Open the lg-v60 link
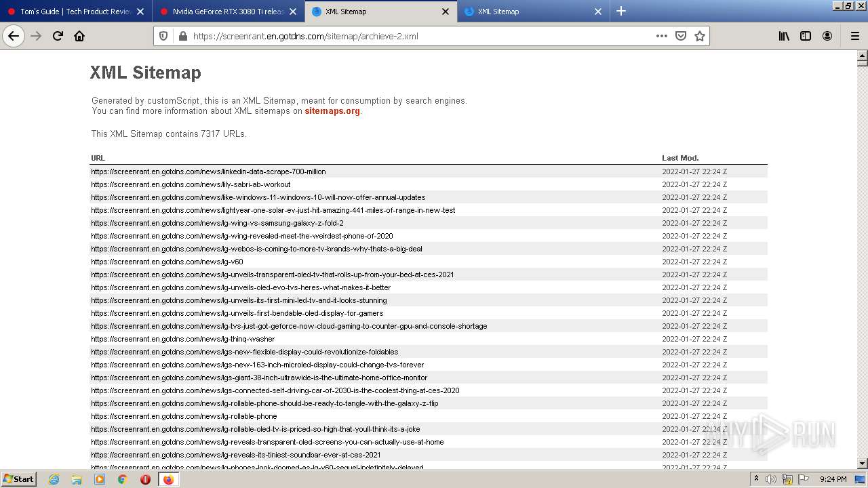868x488 pixels. pyautogui.click(x=167, y=262)
